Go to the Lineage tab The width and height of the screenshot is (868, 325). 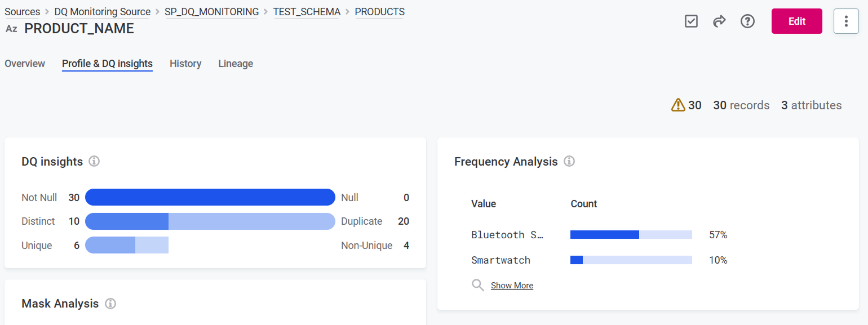(x=236, y=64)
